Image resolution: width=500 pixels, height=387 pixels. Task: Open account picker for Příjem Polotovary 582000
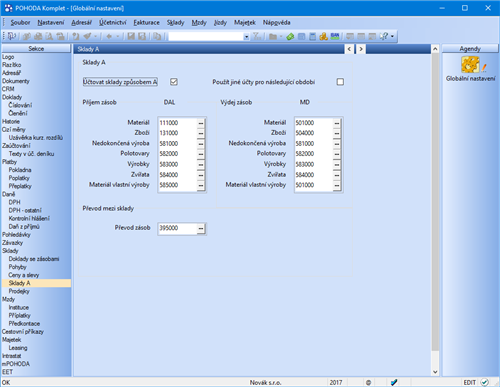[x=201, y=154]
